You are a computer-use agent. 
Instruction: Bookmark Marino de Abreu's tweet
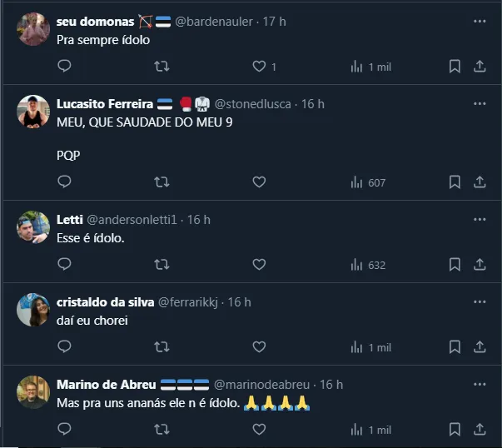pyautogui.click(x=455, y=430)
